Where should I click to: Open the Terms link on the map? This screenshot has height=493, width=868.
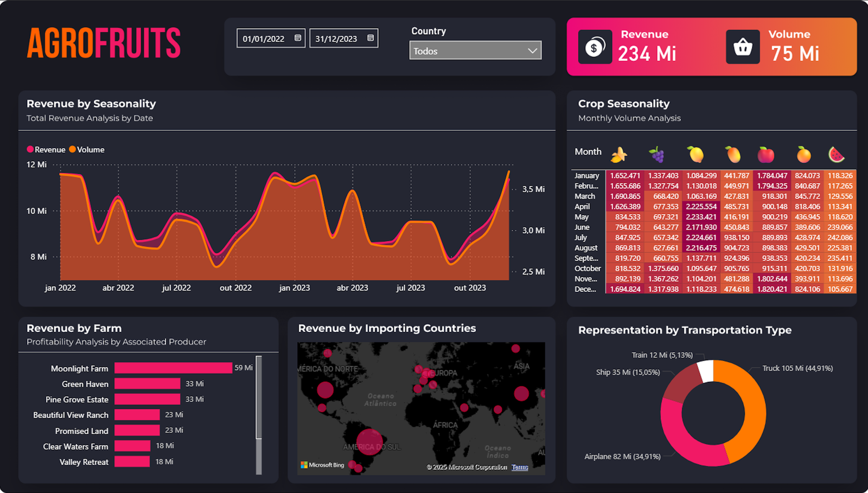520,467
